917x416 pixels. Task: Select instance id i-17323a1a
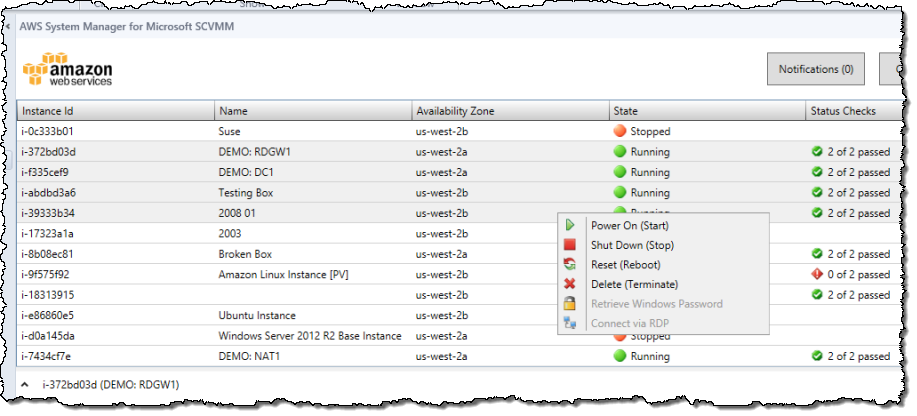coord(47,233)
